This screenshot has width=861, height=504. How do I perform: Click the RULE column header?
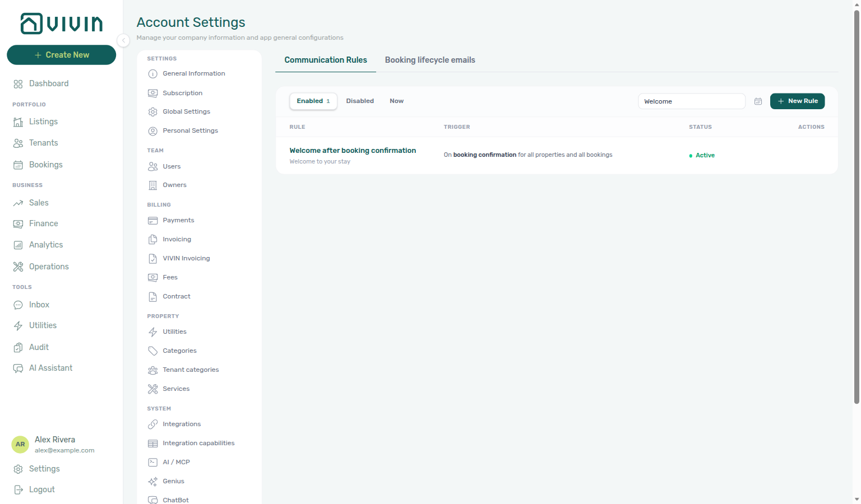[x=297, y=127]
